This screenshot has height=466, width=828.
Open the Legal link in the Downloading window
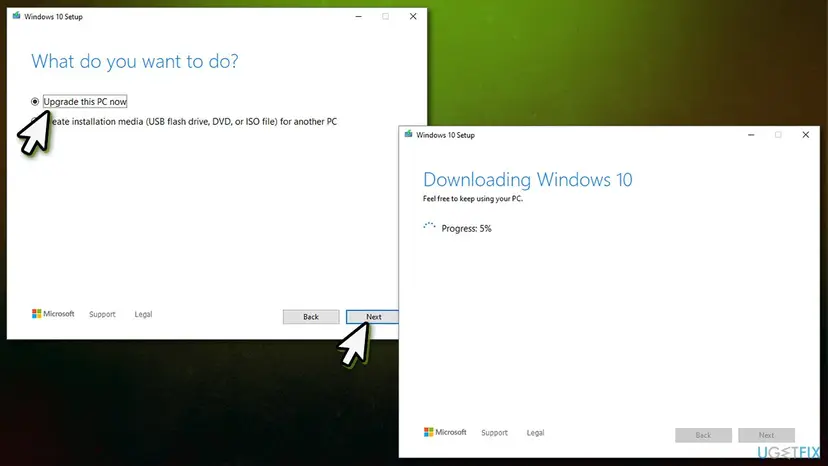tap(535, 433)
